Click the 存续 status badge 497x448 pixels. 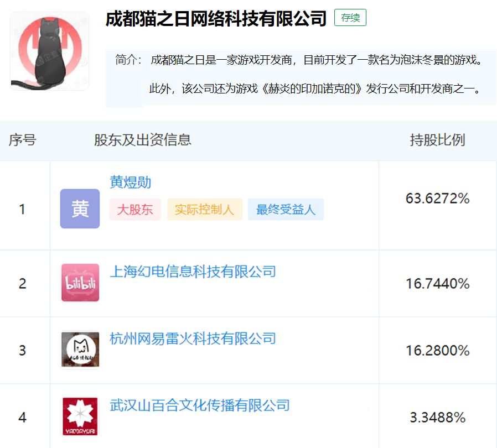coord(350,18)
